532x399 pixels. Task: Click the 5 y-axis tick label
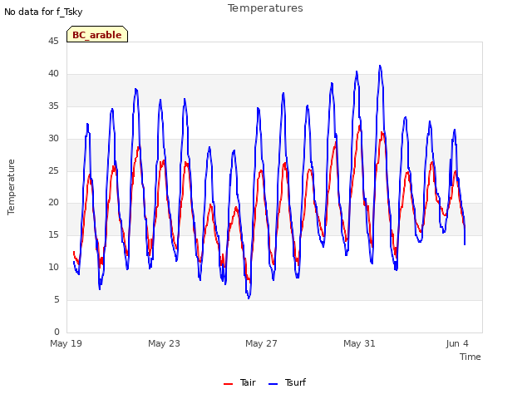pos(57,299)
